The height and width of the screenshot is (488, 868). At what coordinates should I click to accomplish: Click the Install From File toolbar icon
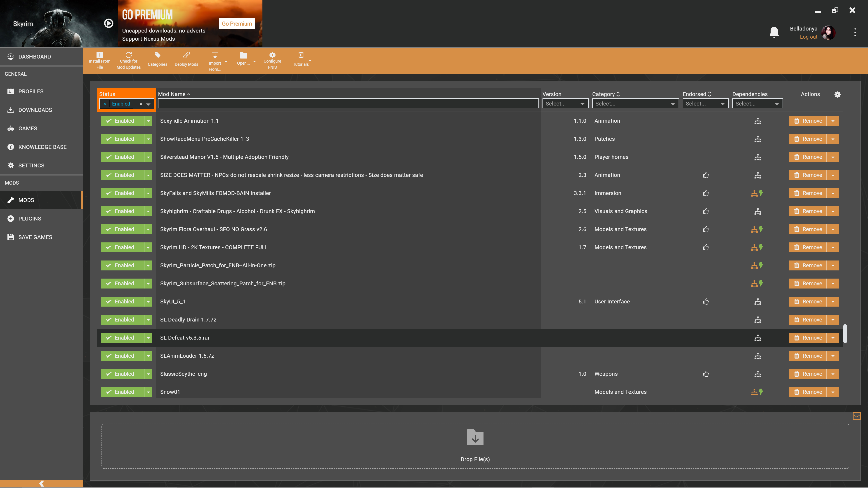pos(99,55)
